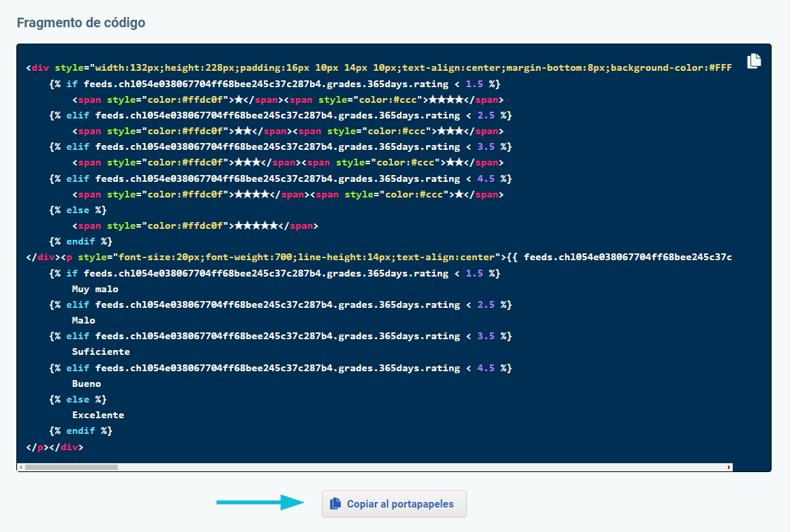Click the five gold stars span line

coord(195,225)
